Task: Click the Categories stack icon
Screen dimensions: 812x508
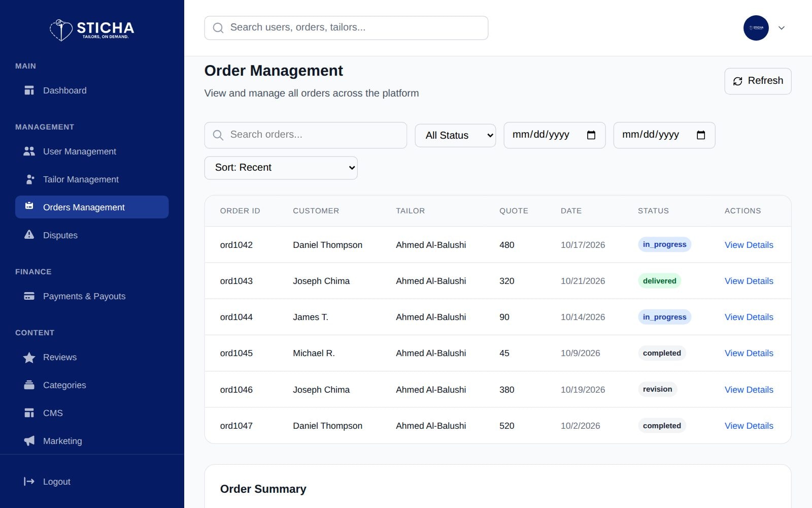Action: [29, 385]
